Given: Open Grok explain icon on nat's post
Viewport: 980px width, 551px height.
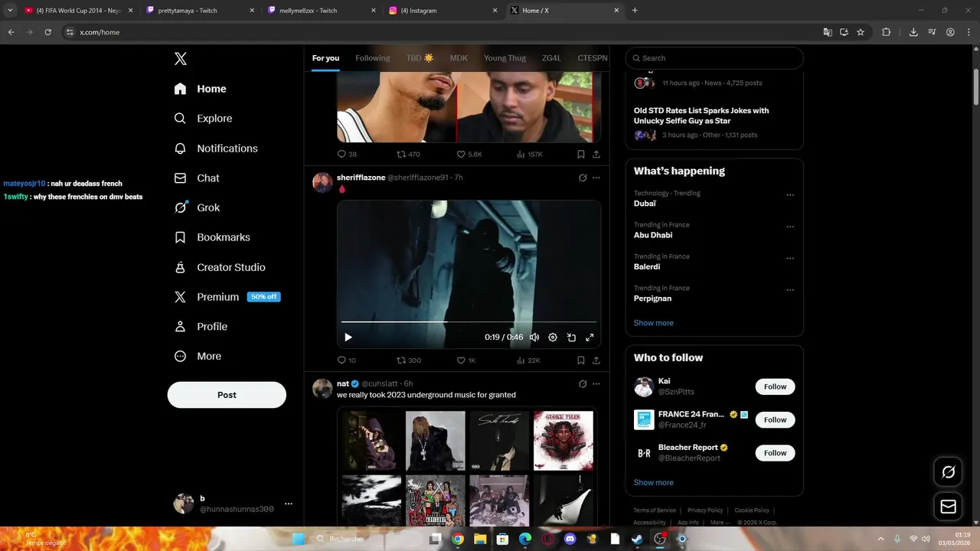Looking at the screenshot, I should (583, 383).
